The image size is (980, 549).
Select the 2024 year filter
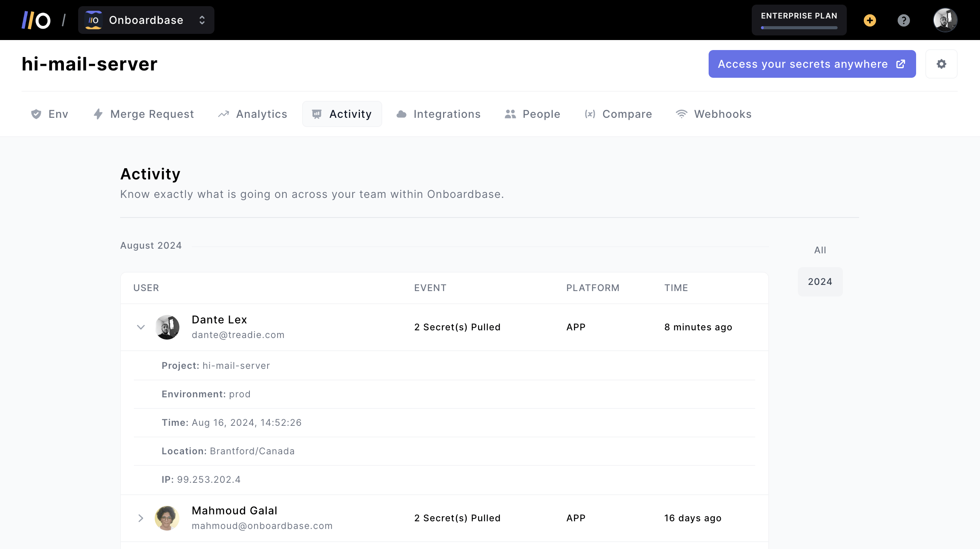820,282
